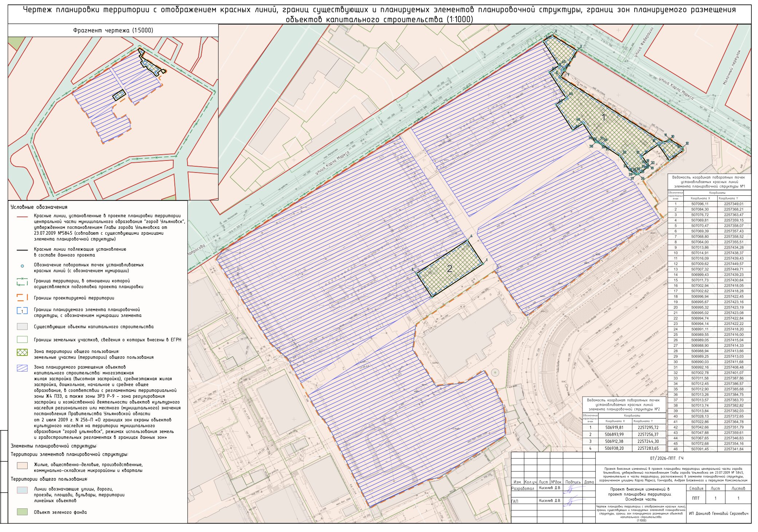Click the number 2 in the crosshatched rectangle
Screen dimensions: 758x532
[x=450, y=269]
